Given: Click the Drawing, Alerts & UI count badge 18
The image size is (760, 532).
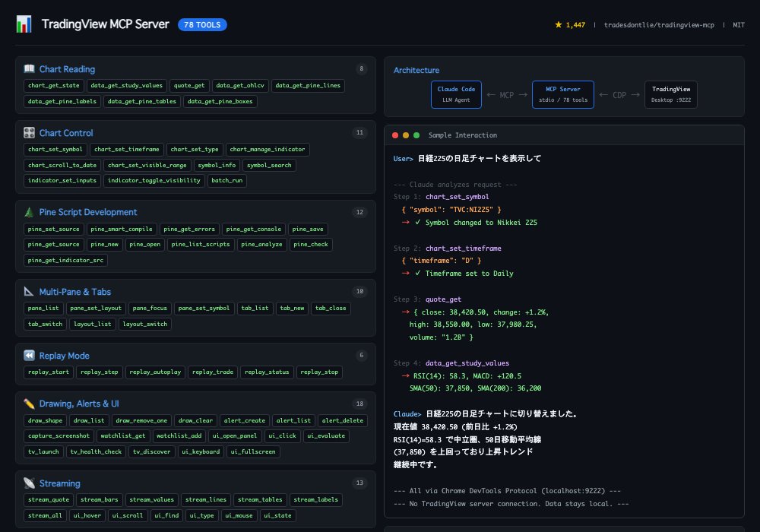Looking at the screenshot, I should pos(359,404).
